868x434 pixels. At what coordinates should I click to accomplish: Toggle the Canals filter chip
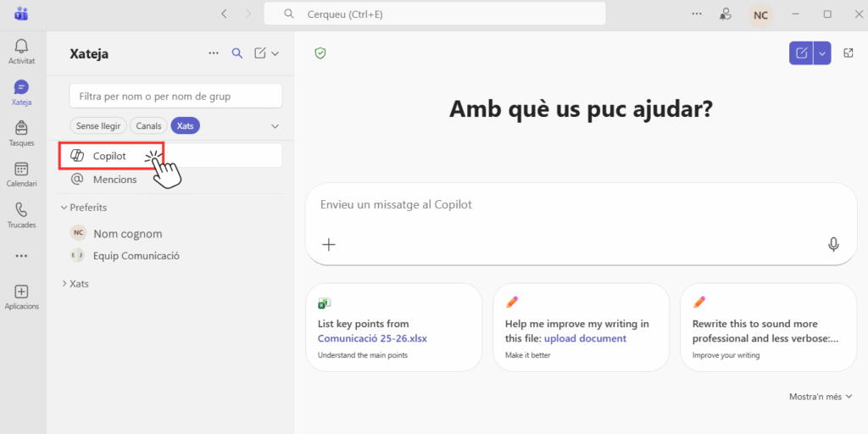point(148,125)
